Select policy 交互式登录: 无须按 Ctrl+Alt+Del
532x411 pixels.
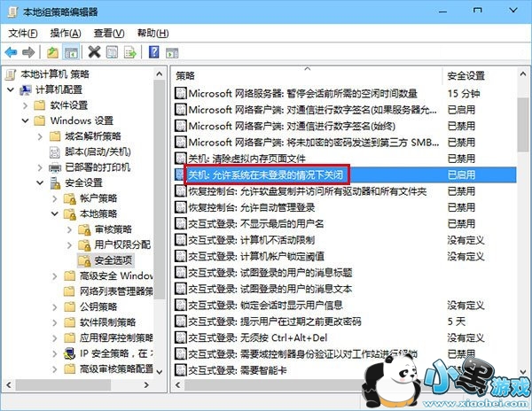click(258, 337)
